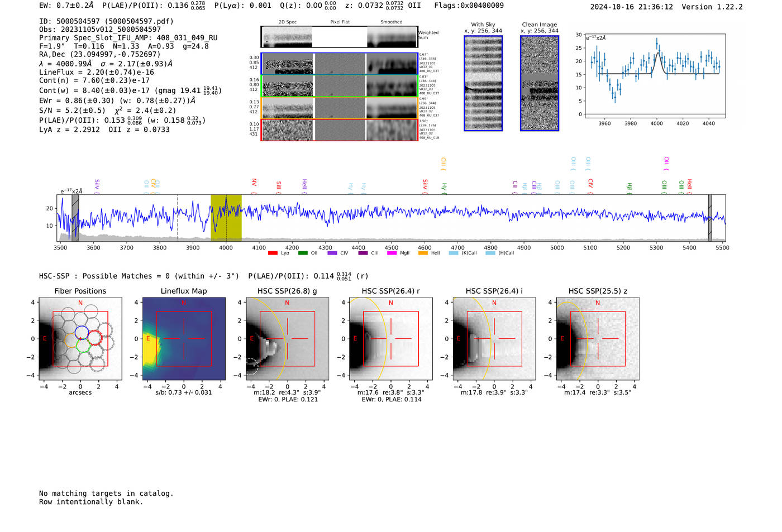Open the Lineflux Map panel
This screenshot has height=532, width=782.
(x=184, y=338)
